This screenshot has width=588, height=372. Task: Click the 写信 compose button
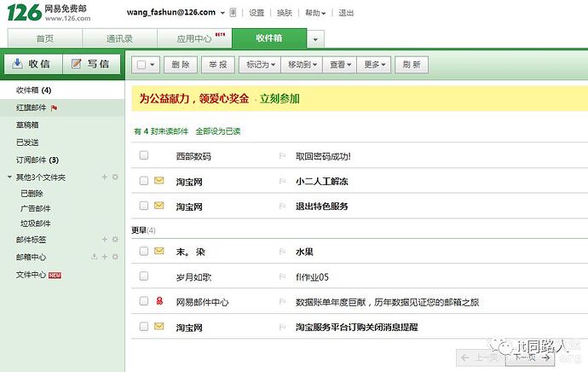tap(90, 64)
